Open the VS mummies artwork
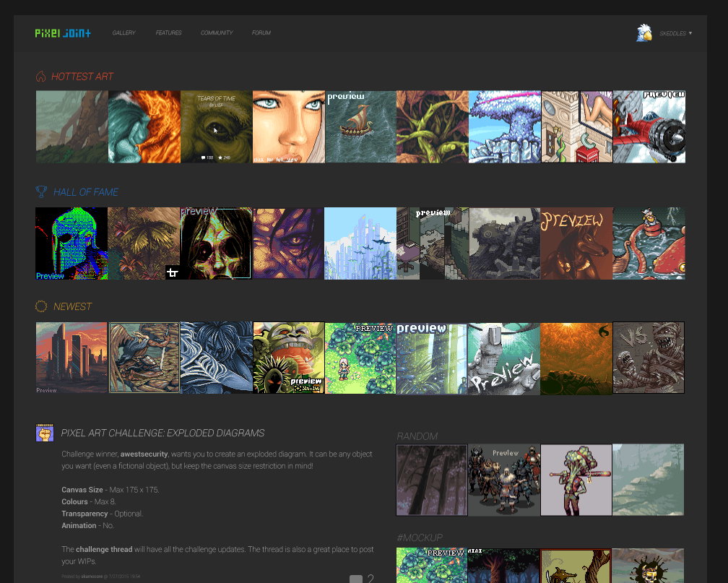 pyautogui.click(x=649, y=358)
